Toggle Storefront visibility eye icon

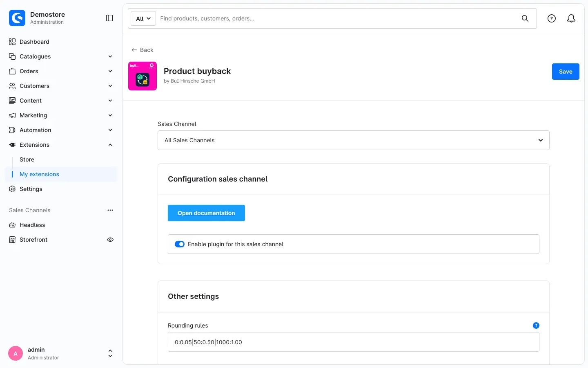(x=110, y=240)
